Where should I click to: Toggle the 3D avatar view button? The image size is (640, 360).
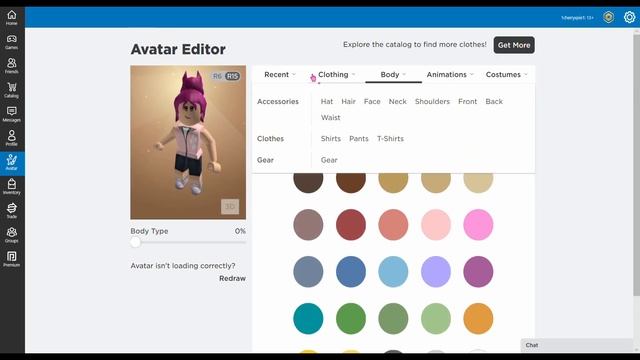pyautogui.click(x=230, y=207)
